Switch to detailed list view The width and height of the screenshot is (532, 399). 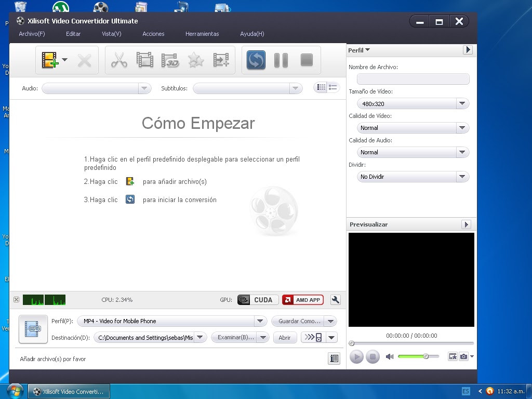coord(333,87)
